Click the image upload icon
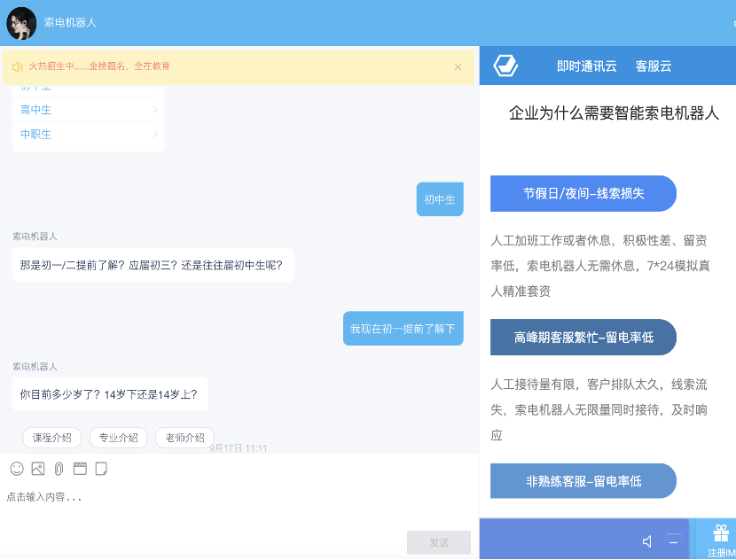The image size is (736, 560). 38,468
